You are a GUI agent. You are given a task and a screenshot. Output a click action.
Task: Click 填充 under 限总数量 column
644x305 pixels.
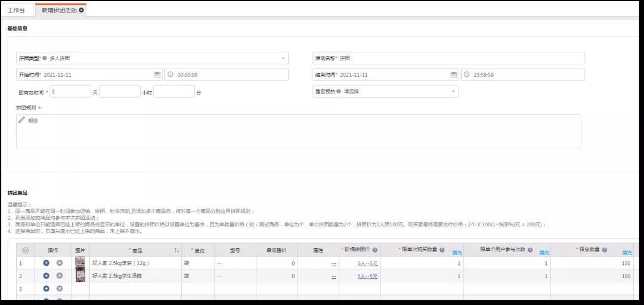pyautogui.click(x=627, y=253)
